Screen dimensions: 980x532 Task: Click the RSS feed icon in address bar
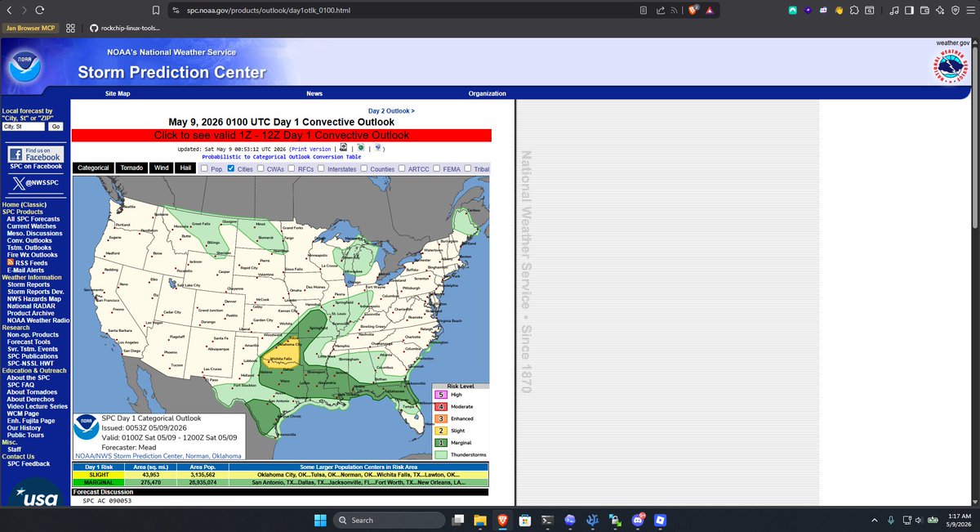[x=674, y=11]
